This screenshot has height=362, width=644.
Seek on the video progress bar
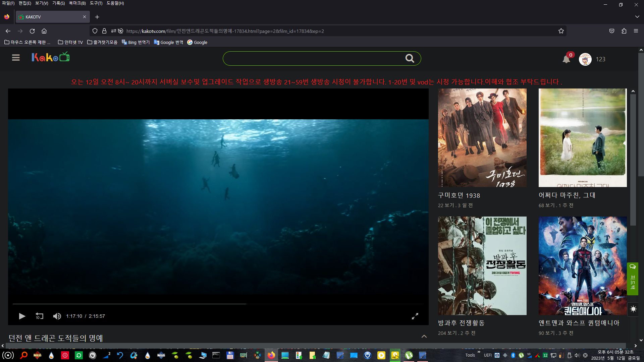pos(218,304)
